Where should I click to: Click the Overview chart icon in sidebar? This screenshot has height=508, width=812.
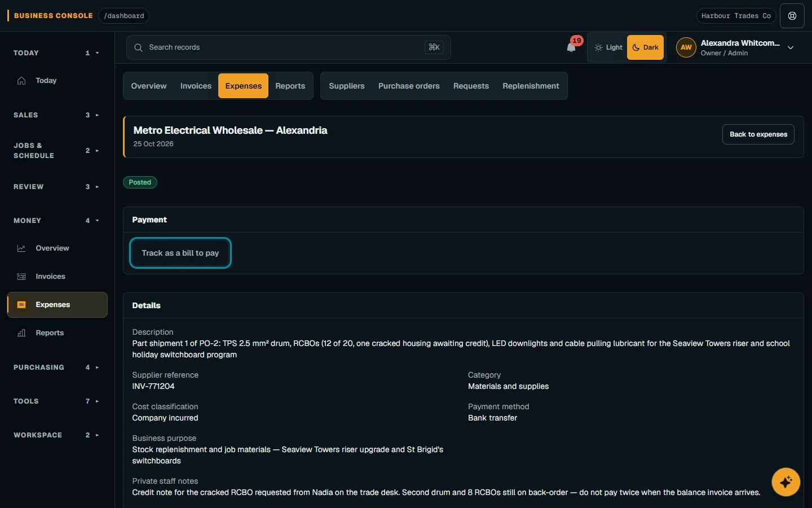point(21,248)
